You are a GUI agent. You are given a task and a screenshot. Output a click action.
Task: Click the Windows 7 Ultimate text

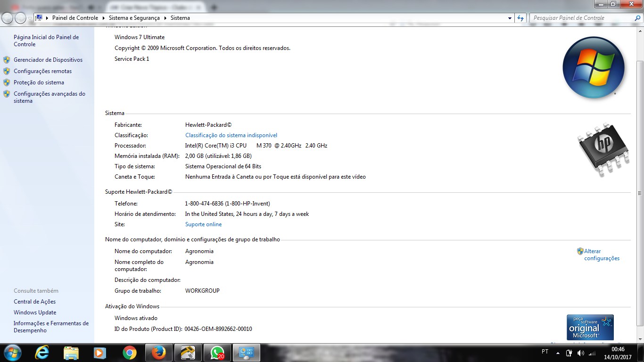[x=140, y=37]
